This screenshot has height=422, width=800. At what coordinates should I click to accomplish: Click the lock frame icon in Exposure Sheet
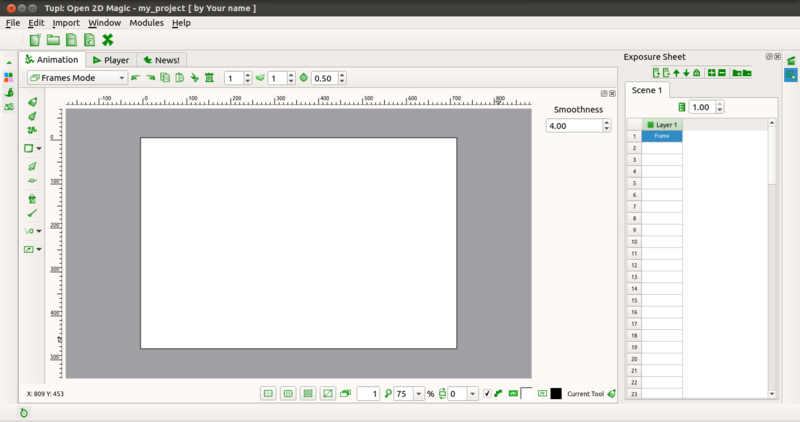(696, 73)
